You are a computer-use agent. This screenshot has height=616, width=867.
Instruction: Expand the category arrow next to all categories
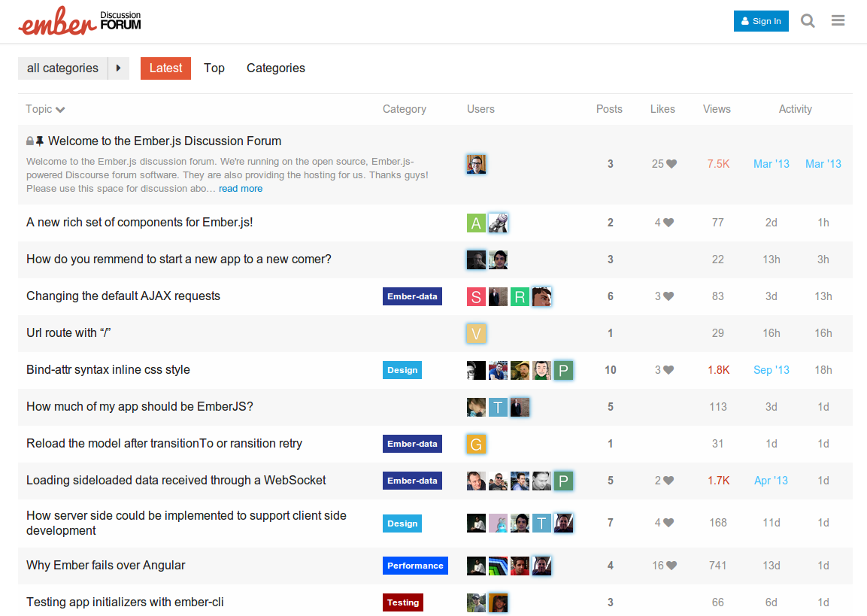[x=118, y=68]
